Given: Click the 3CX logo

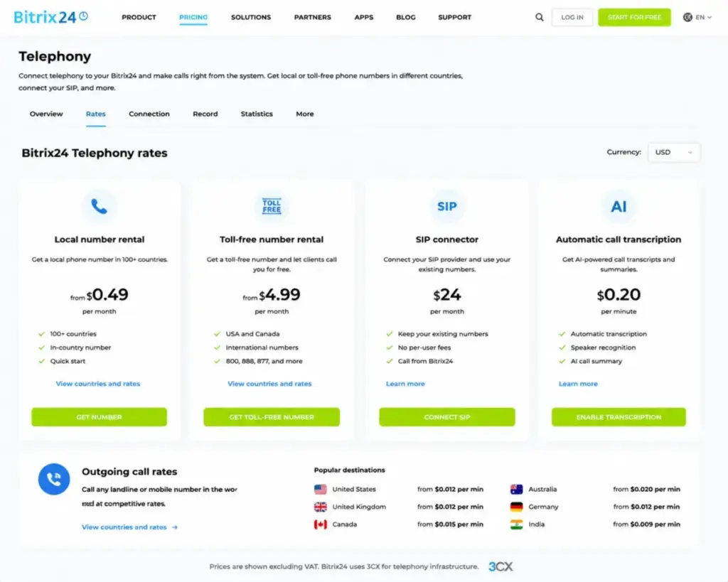Looking at the screenshot, I should pos(500,566).
